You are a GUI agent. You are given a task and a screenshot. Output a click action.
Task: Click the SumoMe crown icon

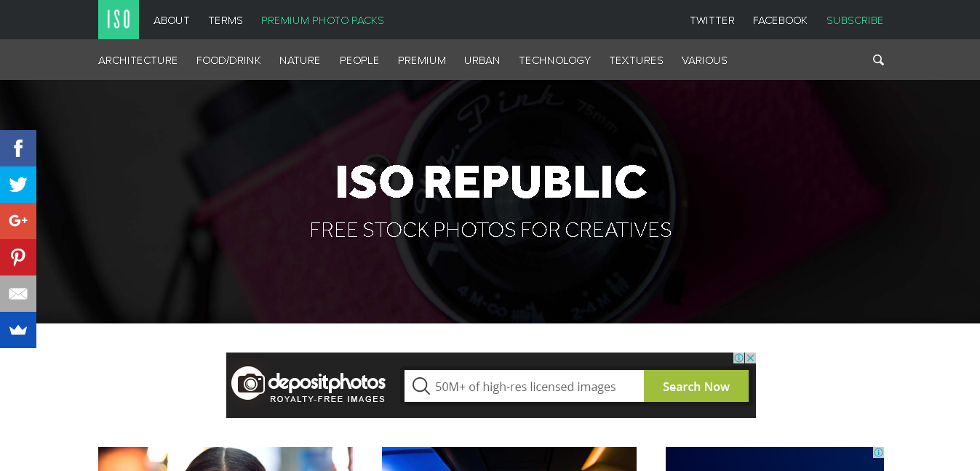[18, 330]
